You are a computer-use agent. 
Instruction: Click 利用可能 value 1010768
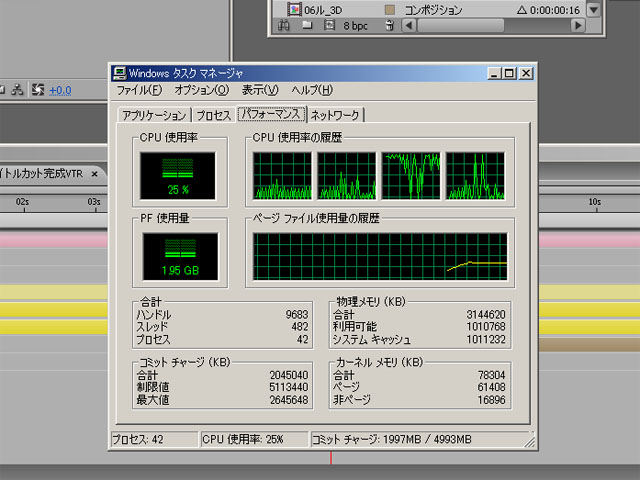pyautogui.click(x=486, y=327)
